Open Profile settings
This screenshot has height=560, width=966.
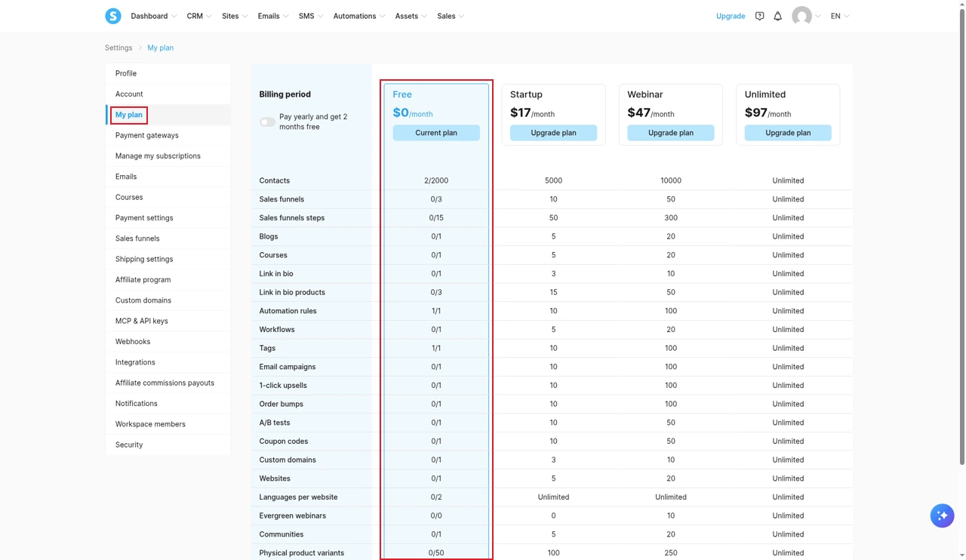(168, 73)
